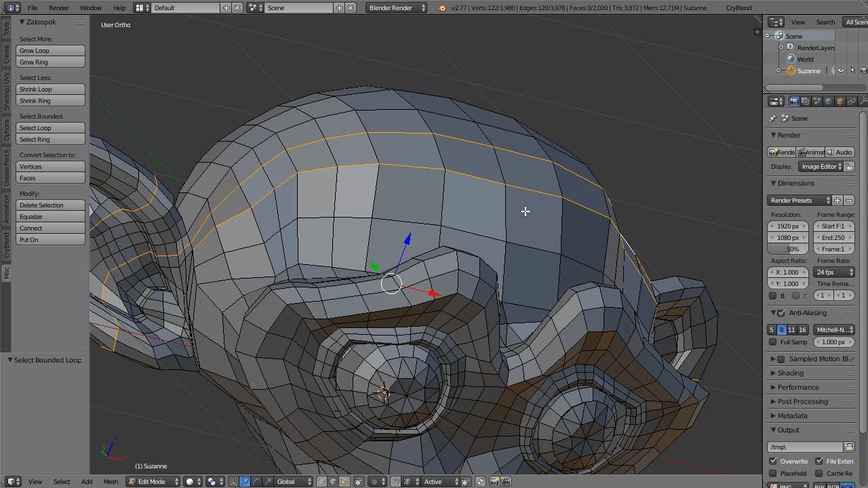This screenshot has height=488, width=868.
Task: Select the Object properties tab icon
Action: [840, 102]
